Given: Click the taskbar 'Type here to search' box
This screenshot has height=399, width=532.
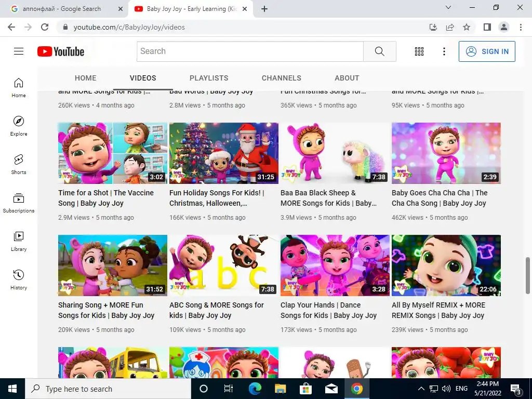Looking at the screenshot, I should pos(108,389).
